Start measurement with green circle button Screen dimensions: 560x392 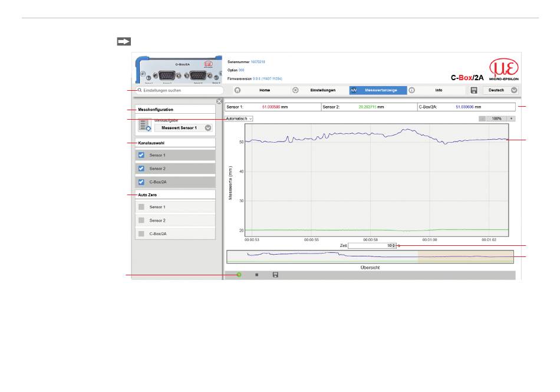pyautogui.click(x=239, y=275)
